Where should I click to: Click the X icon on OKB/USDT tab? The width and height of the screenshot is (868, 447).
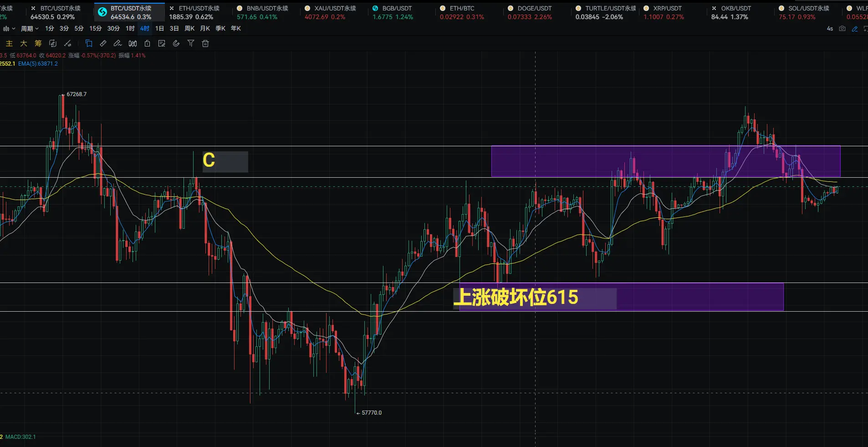714,8
